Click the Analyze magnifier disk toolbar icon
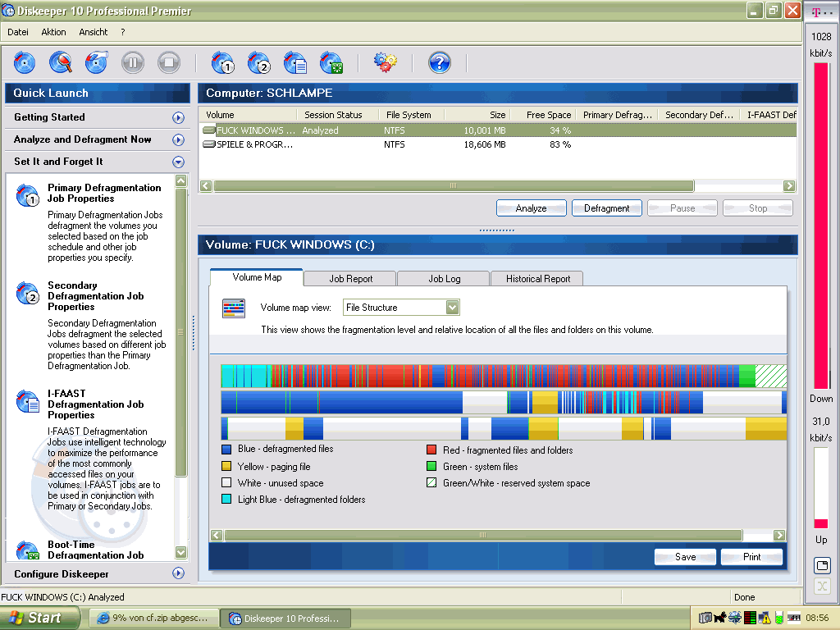 click(61, 62)
